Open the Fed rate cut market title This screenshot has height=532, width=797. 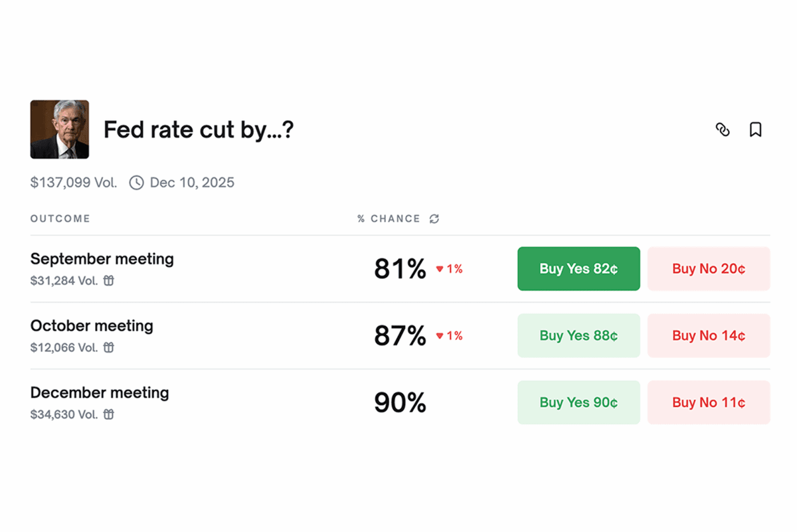tap(199, 130)
